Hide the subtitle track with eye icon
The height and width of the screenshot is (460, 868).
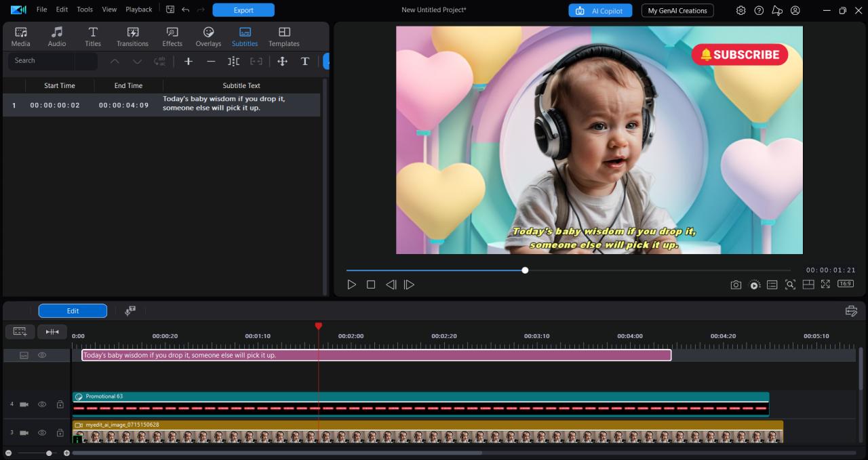[x=42, y=355]
